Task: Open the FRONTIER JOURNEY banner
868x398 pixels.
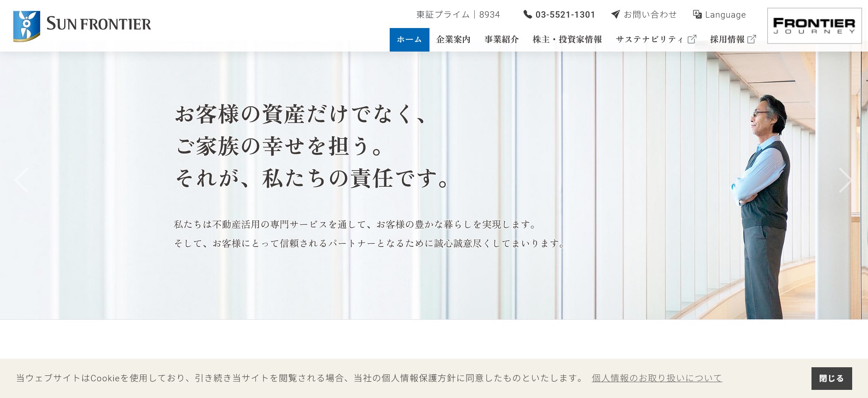Action: [x=814, y=26]
